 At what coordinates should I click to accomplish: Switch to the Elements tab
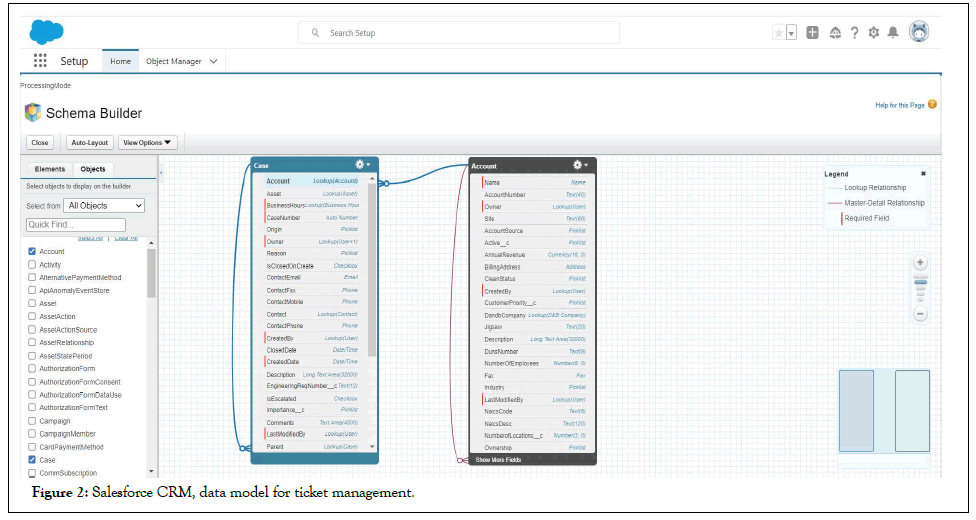[x=49, y=169]
